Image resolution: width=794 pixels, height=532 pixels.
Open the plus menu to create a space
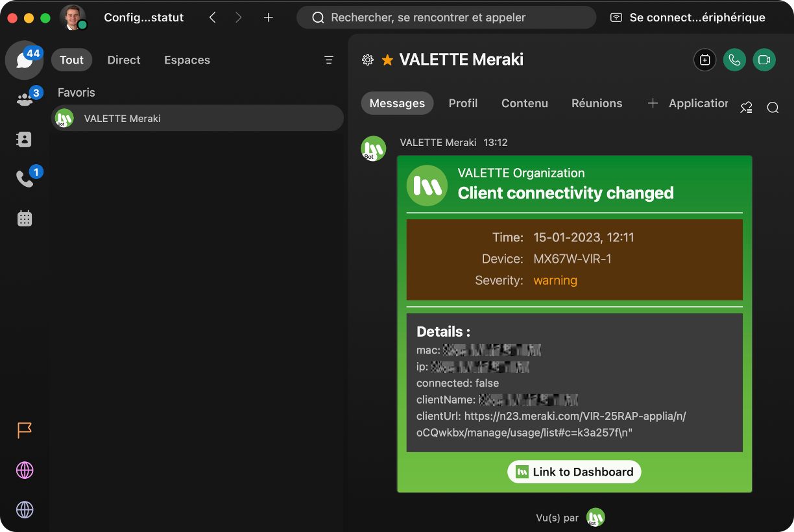point(268,18)
